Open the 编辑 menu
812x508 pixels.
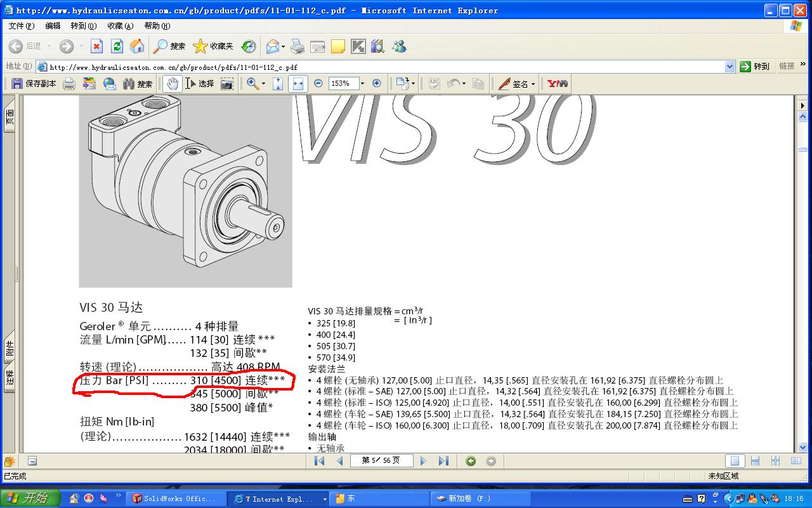(53, 26)
